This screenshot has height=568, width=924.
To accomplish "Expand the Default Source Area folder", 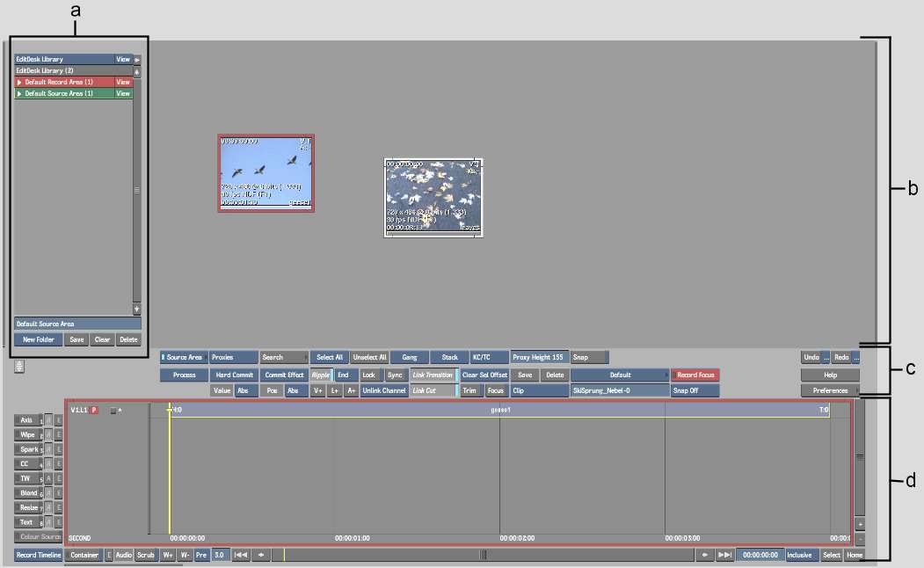I will (x=19, y=93).
